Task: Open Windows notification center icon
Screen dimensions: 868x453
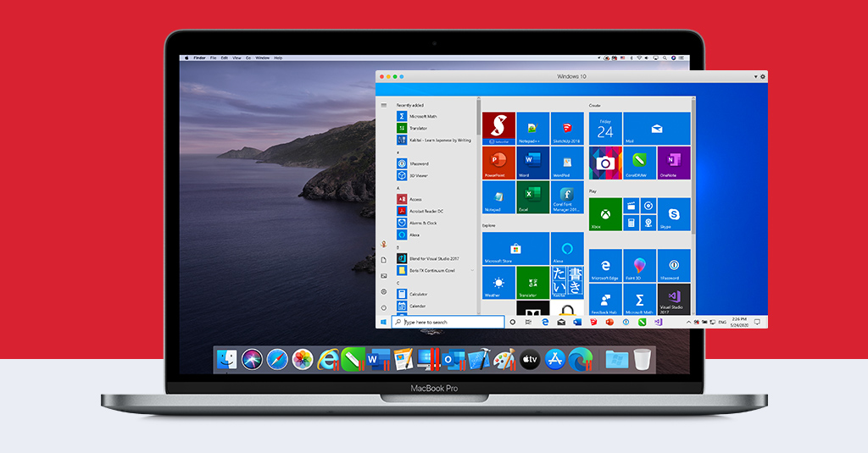Action: point(757,322)
